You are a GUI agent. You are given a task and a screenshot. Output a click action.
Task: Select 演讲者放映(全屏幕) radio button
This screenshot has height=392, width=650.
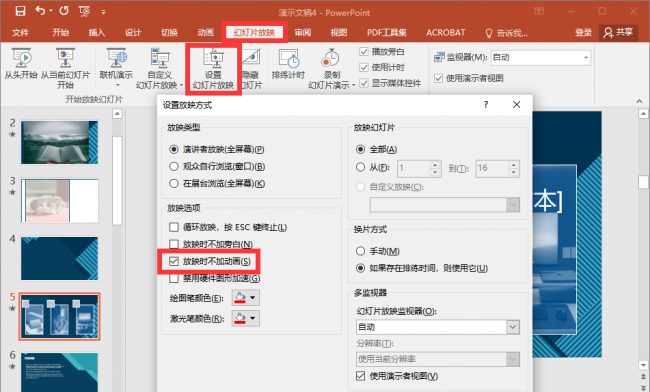(174, 149)
